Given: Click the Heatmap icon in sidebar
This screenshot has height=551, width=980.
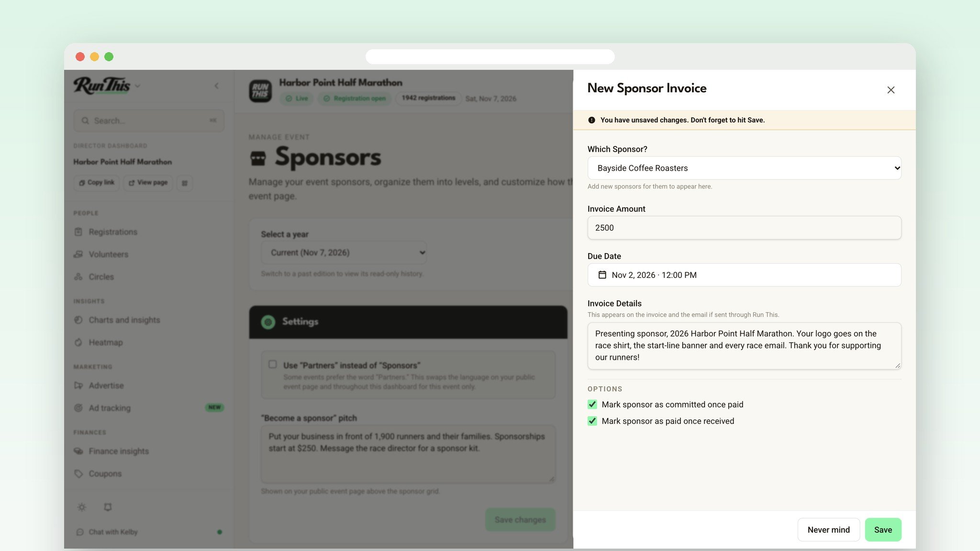Looking at the screenshot, I should coord(78,342).
